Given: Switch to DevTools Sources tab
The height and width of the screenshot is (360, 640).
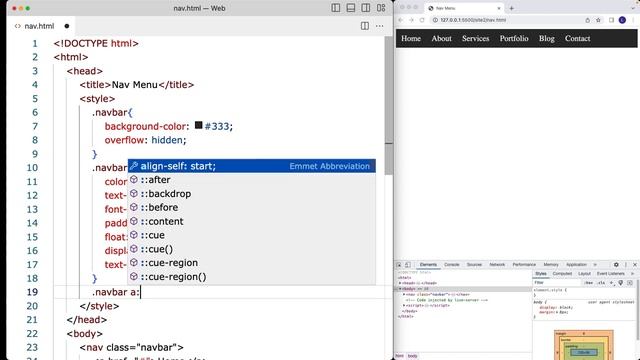Looking at the screenshot, I should point(474,264).
